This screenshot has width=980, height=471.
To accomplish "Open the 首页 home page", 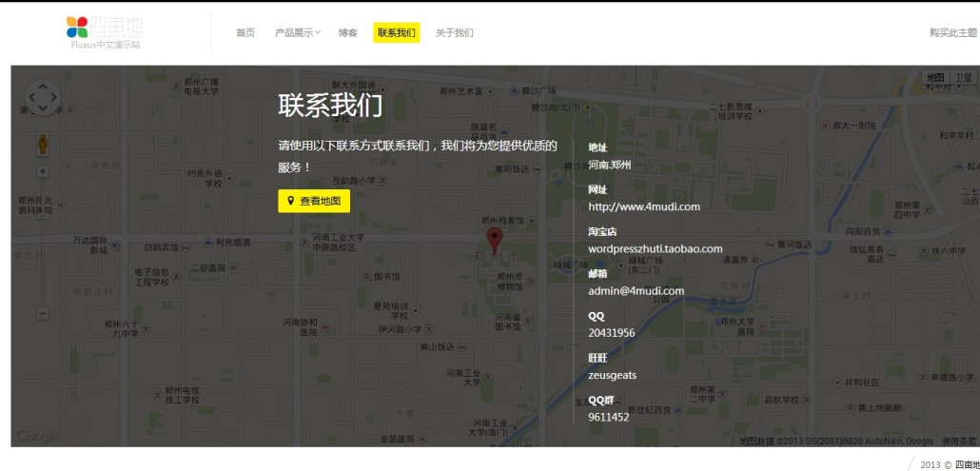I will (x=245, y=33).
